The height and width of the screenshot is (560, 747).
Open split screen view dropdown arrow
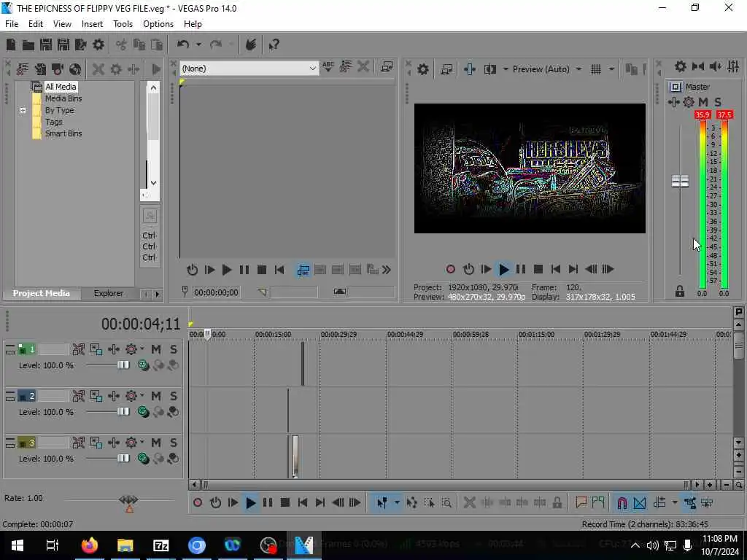coord(505,69)
